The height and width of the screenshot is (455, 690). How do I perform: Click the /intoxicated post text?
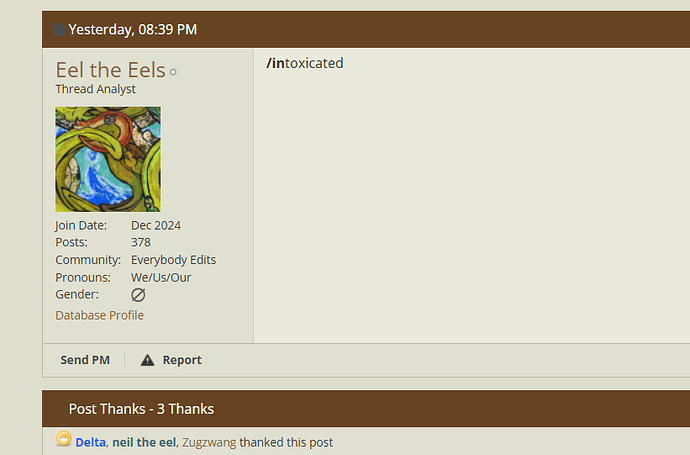[305, 63]
